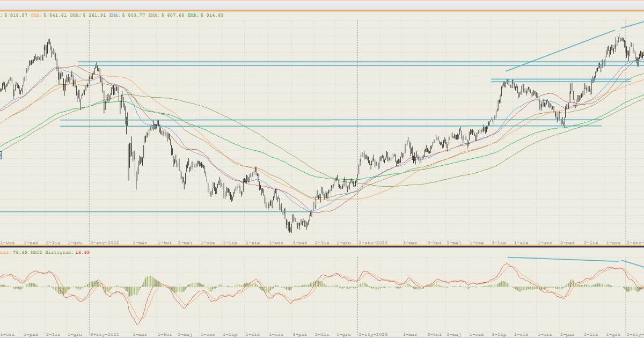Click the small blue box at chart's left edge
This screenshot has width=644, height=338.
1,156
